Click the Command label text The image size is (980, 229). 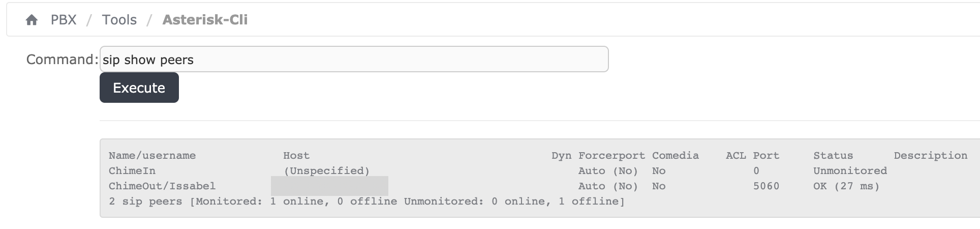(62, 60)
